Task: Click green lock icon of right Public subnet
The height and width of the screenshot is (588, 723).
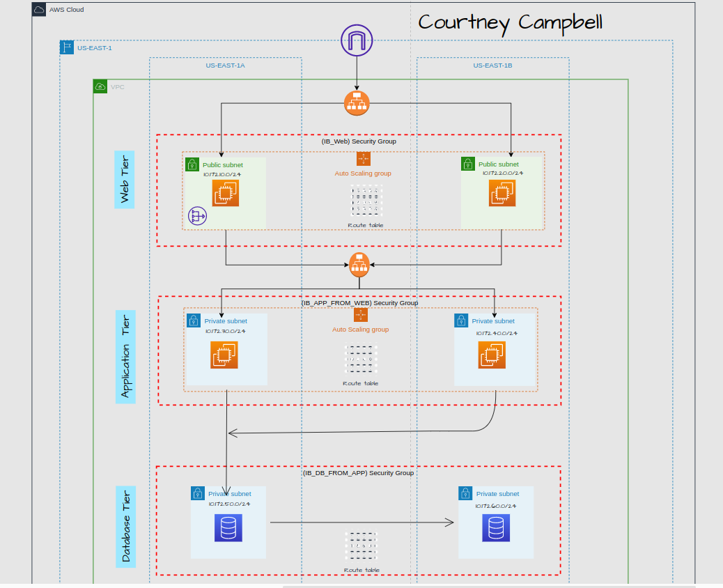Action: tap(468, 164)
